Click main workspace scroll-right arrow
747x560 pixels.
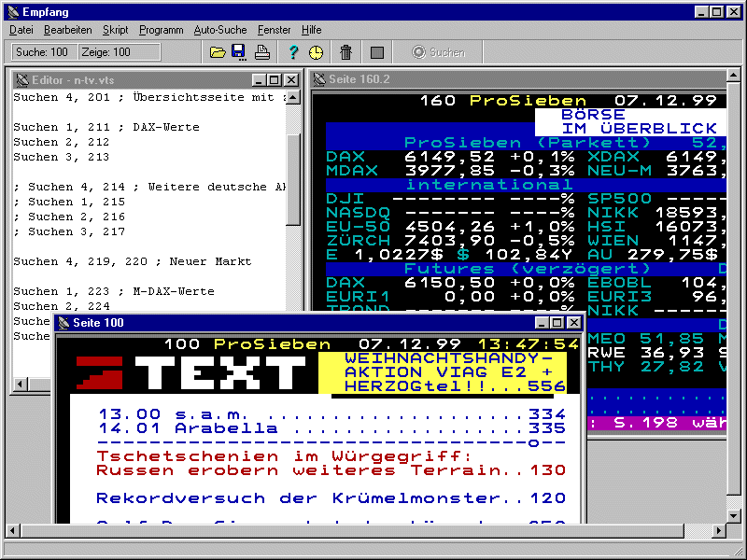720,530
